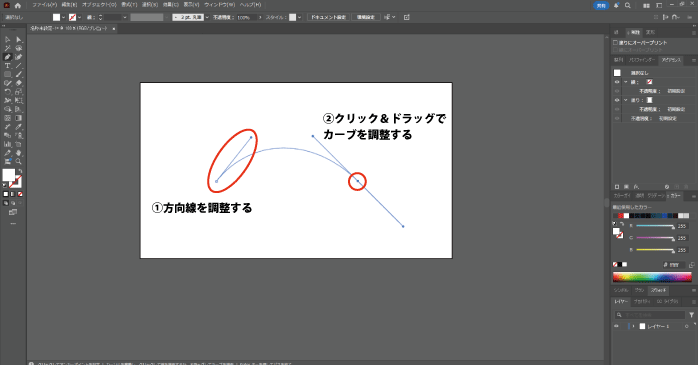Select the Eraser tool

[x=19, y=83]
